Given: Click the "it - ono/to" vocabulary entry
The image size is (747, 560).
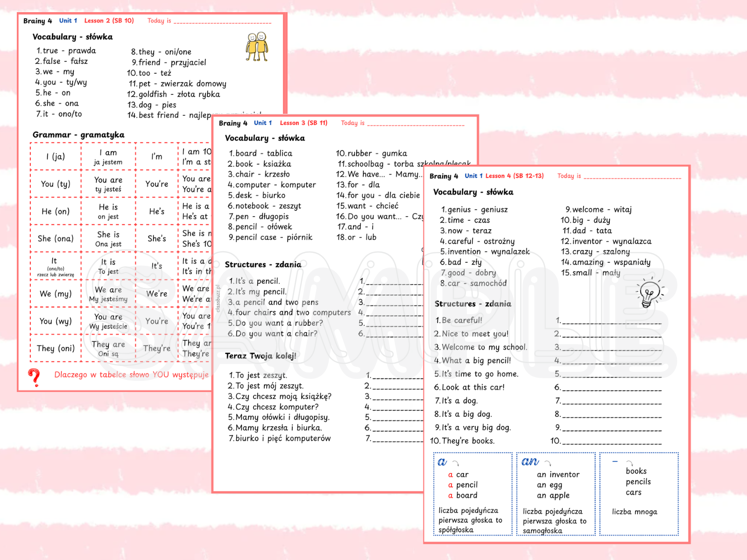Looking at the screenshot, I should [59, 114].
